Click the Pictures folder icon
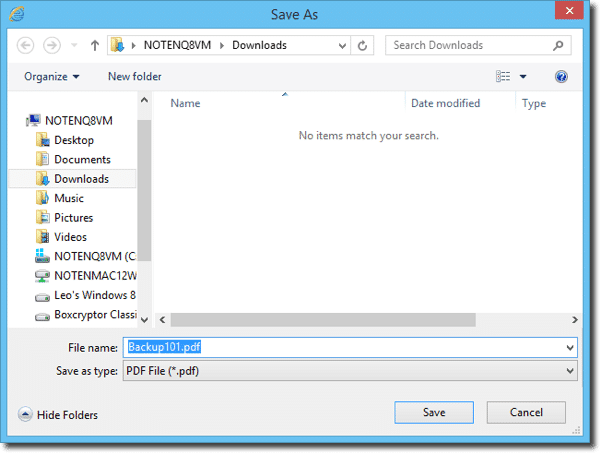The image size is (600, 453). tap(42, 218)
